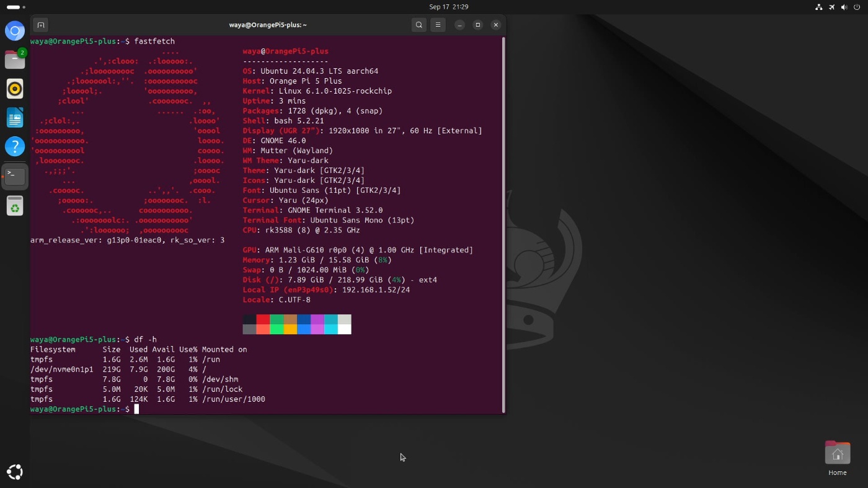Click the "Swap: 0 B / 1024.00 MiB" line
This screenshot has height=488, width=868.
click(306, 270)
